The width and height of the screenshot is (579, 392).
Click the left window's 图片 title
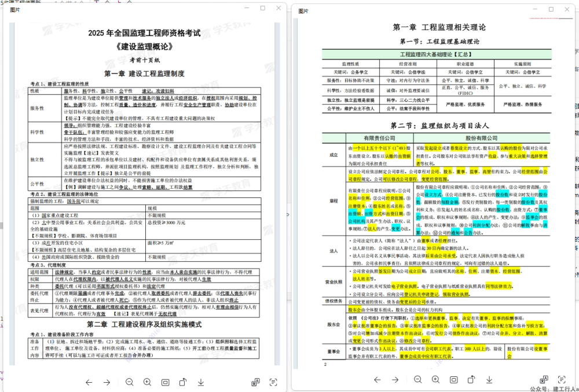15,10
